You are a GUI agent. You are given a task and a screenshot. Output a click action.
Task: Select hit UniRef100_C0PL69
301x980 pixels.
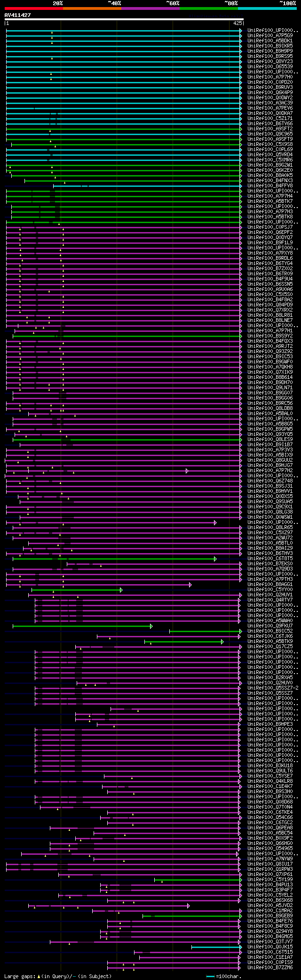[x=270, y=149]
